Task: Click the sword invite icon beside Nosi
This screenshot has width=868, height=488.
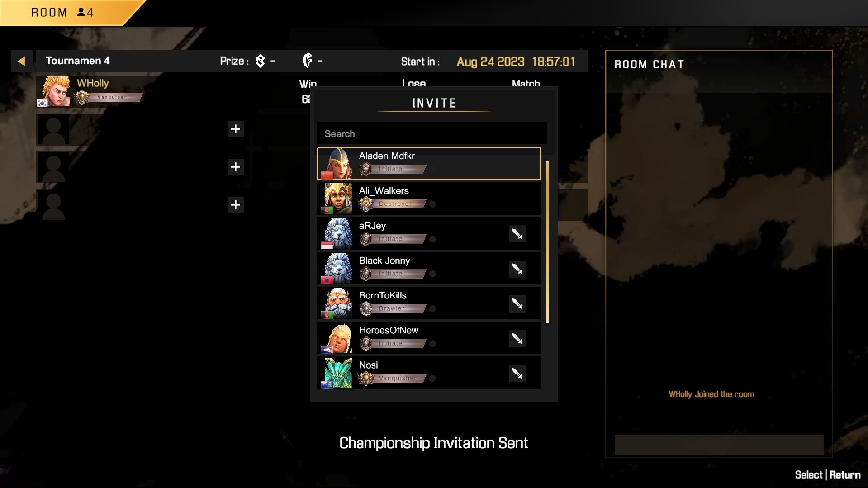Action: (x=517, y=374)
